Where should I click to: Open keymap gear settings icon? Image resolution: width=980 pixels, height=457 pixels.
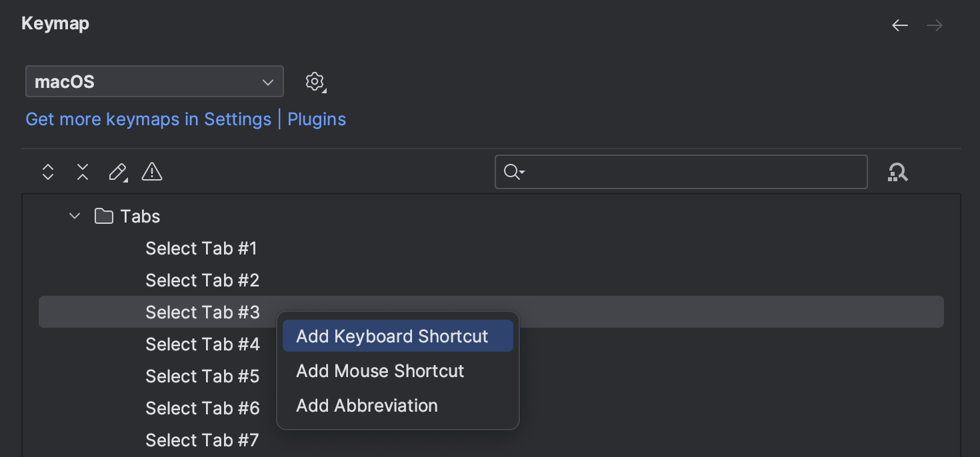click(315, 82)
